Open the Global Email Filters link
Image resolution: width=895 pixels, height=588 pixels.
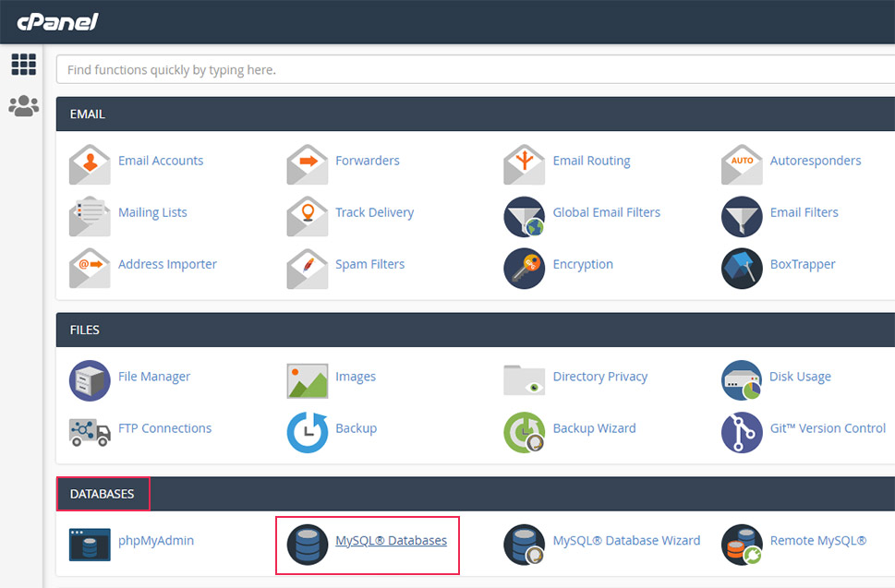click(x=606, y=212)
